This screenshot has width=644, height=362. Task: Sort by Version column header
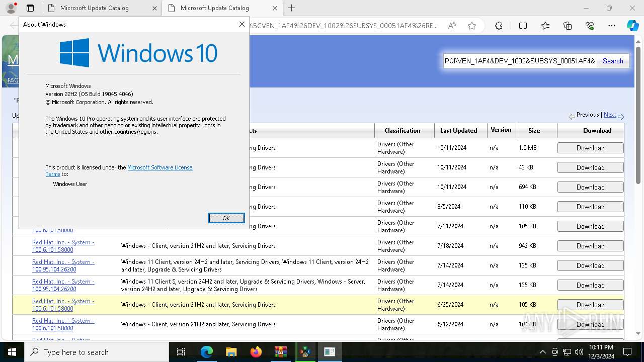501,130
